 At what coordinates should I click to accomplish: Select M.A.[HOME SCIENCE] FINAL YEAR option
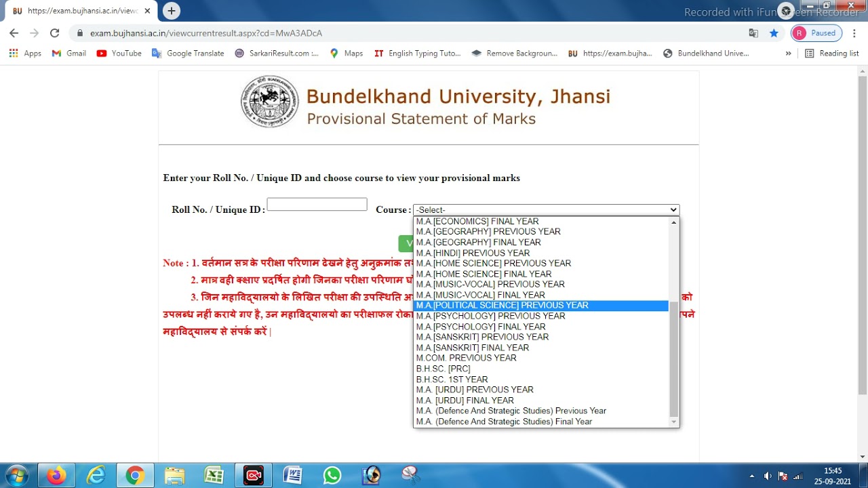pos(541,274)
